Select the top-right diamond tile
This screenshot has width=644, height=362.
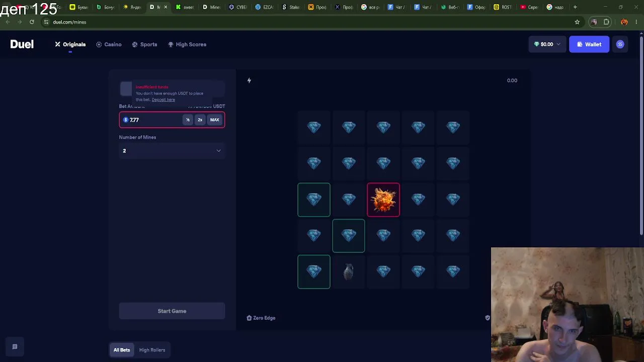453,128
